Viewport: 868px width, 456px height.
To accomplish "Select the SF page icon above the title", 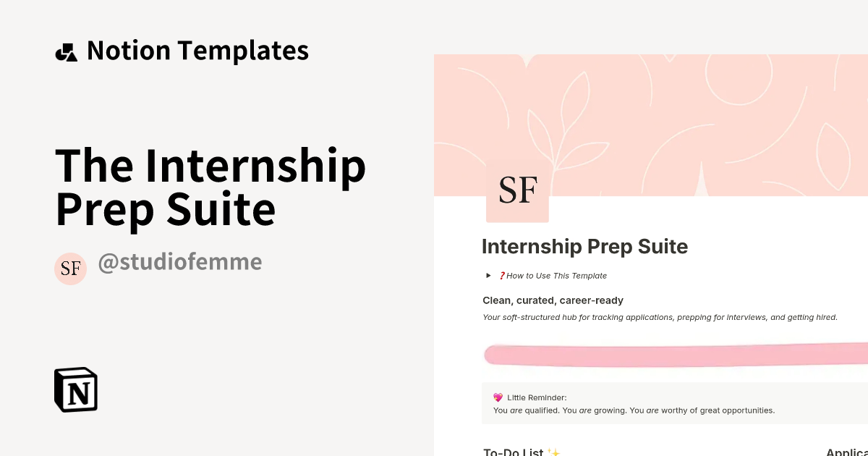I will 516,190.
